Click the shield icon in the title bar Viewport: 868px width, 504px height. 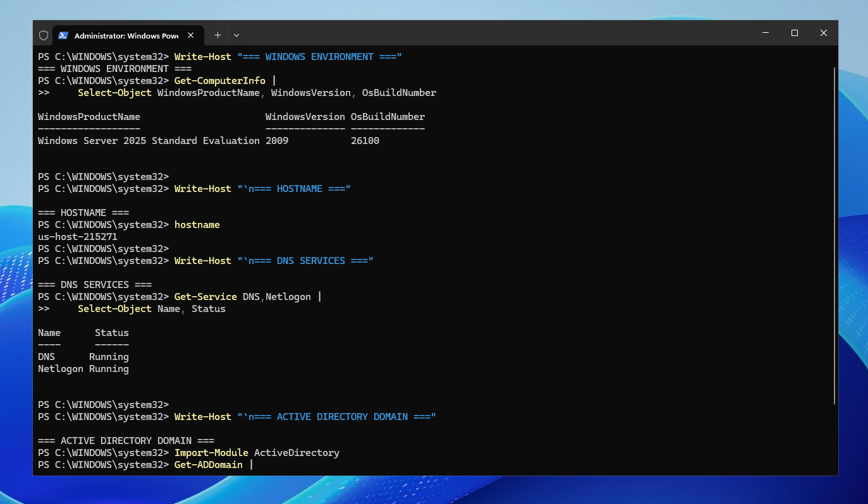(x=44, y=35)
